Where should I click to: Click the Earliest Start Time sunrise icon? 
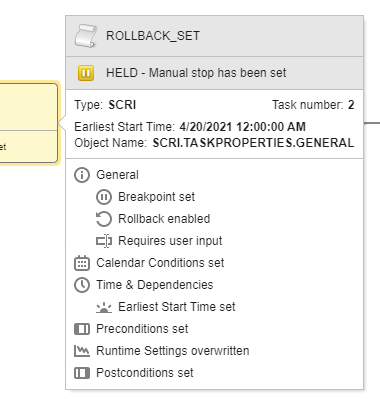(104, 307)
